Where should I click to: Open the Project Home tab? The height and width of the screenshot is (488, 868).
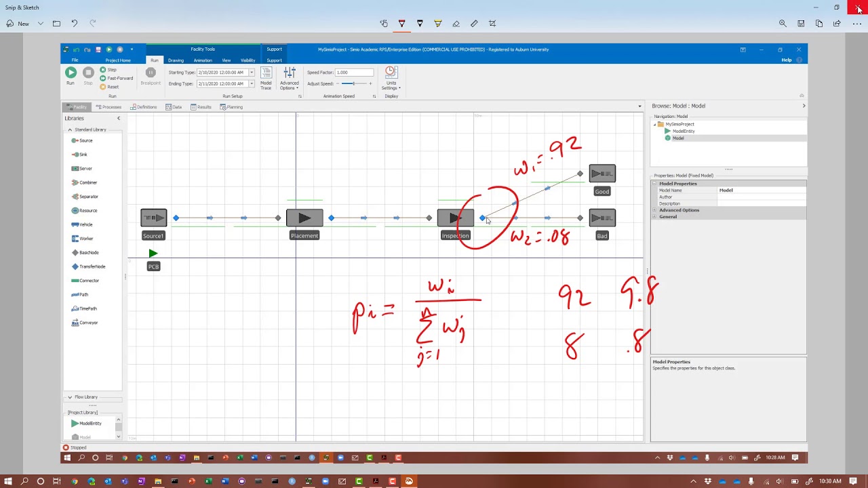click(118, 60)
